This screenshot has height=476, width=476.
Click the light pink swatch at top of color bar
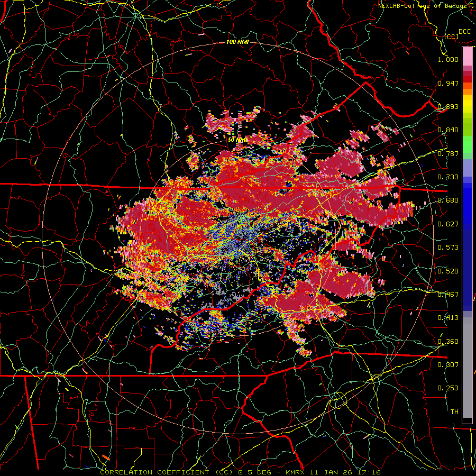467,56
